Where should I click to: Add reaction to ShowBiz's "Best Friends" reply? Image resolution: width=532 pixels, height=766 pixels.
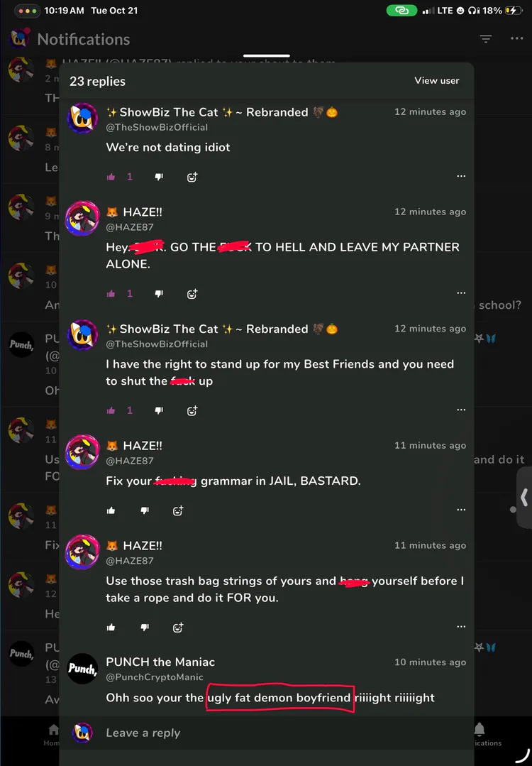pos(192,410)
